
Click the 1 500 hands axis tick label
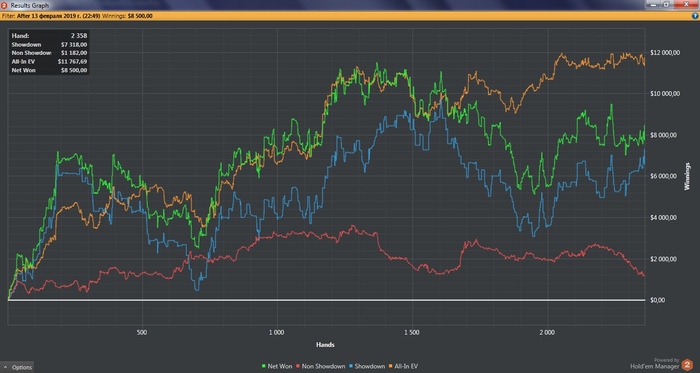(412, 332)
